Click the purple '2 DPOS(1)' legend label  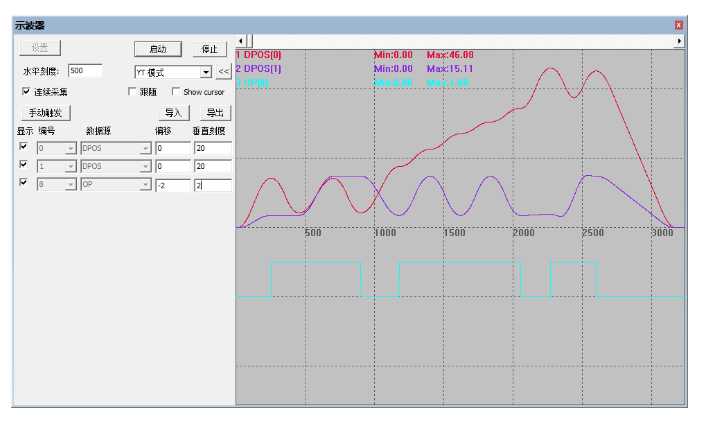259,69
